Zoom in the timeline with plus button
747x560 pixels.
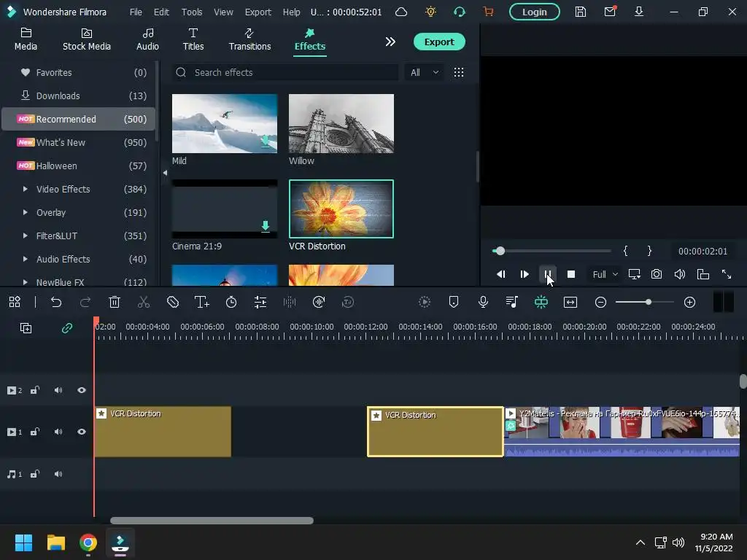pos(689,302)
